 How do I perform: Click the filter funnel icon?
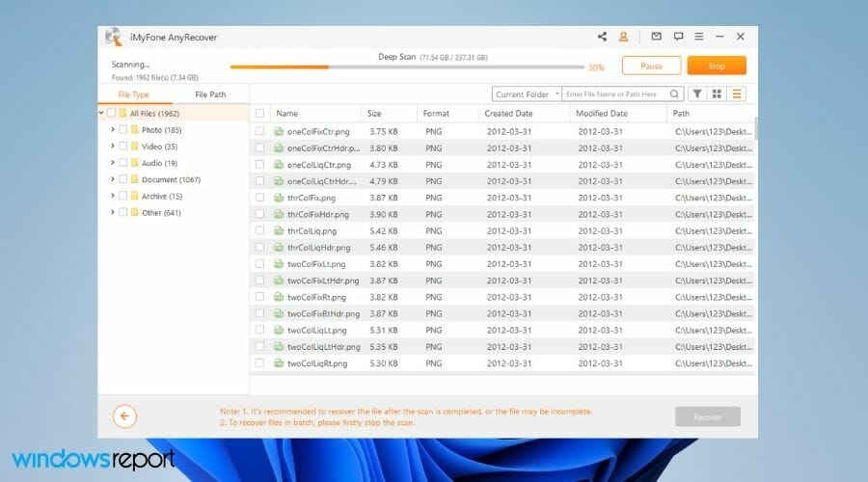point(697,94)
